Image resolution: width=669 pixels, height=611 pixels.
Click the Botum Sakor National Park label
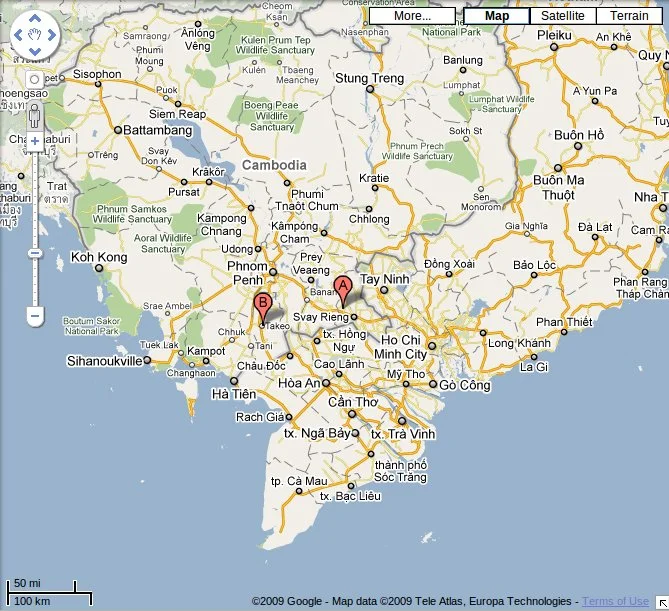tap(92, 326)
